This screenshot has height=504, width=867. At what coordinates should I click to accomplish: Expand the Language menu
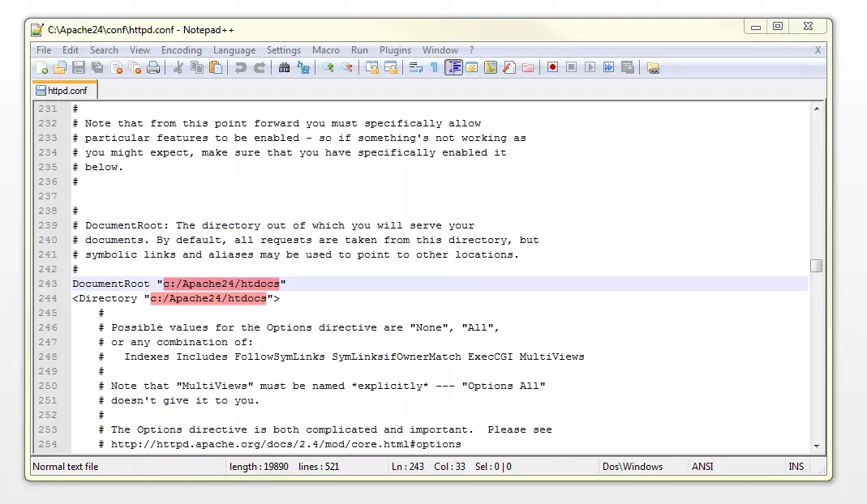pos(234,50)
